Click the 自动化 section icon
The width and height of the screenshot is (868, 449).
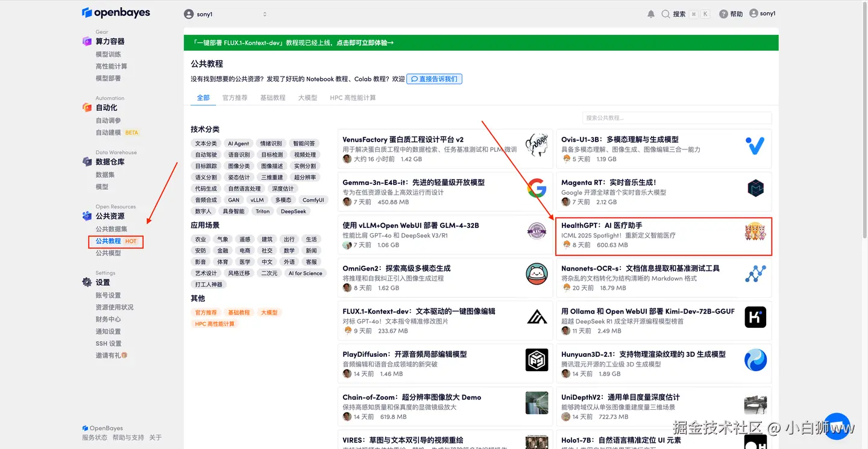point(87,107)
